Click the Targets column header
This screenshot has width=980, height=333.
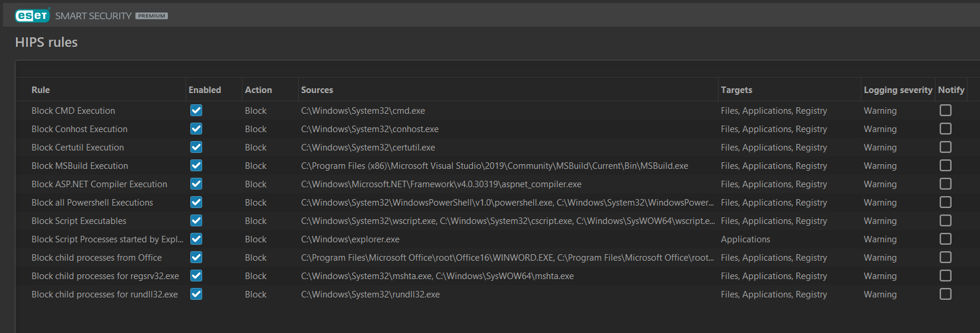(x=736, y=90)
